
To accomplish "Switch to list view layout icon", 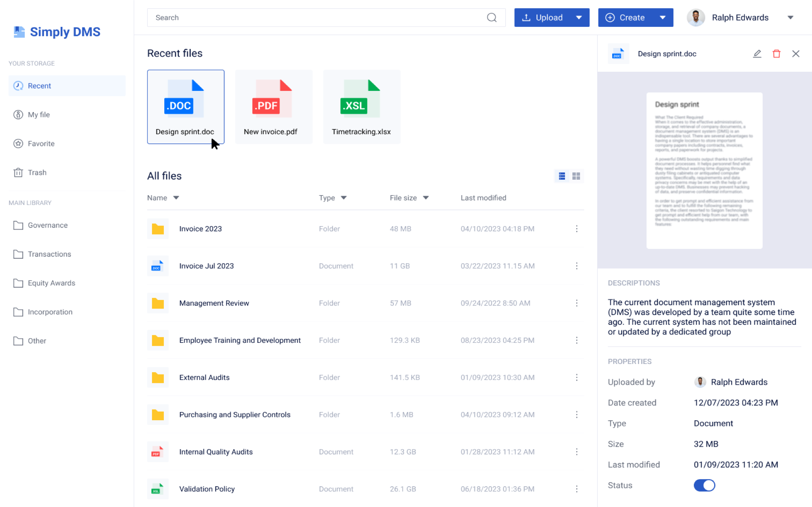I will pyautogui.click(x=562, y=176).
